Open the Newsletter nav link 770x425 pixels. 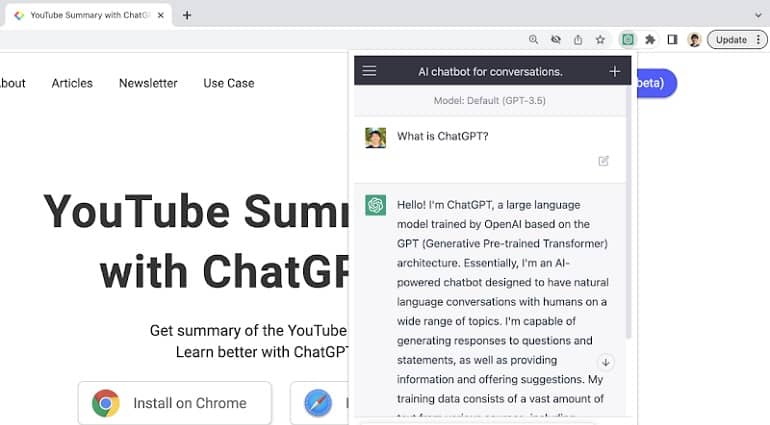pos(148,83)
